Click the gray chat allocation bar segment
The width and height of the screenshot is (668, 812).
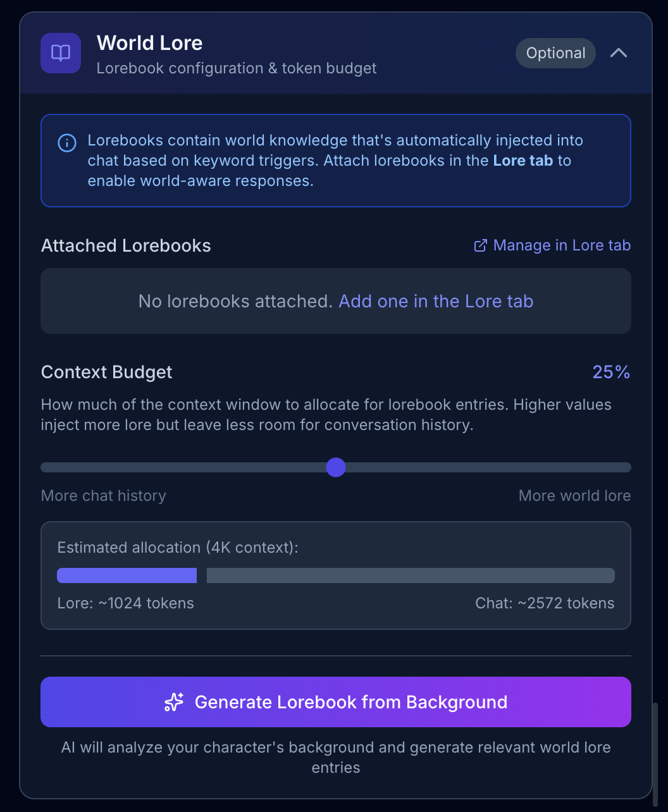click(410, 575)
